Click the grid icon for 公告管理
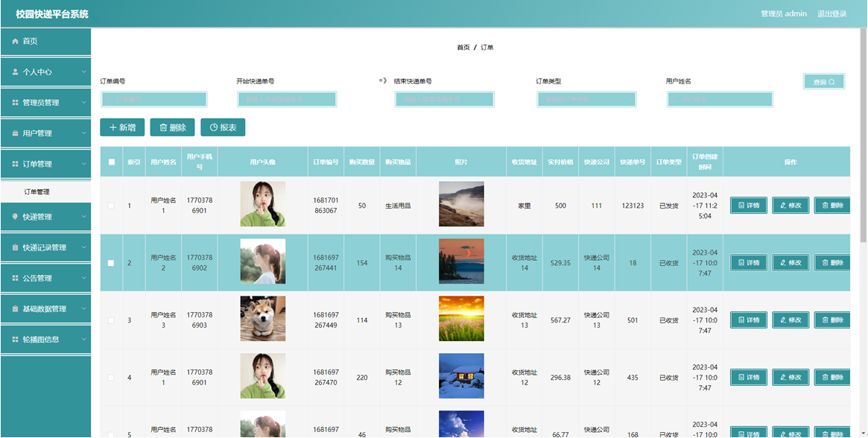Image resolution: width=868 pixels, height=438 pixels. [15, 278]
